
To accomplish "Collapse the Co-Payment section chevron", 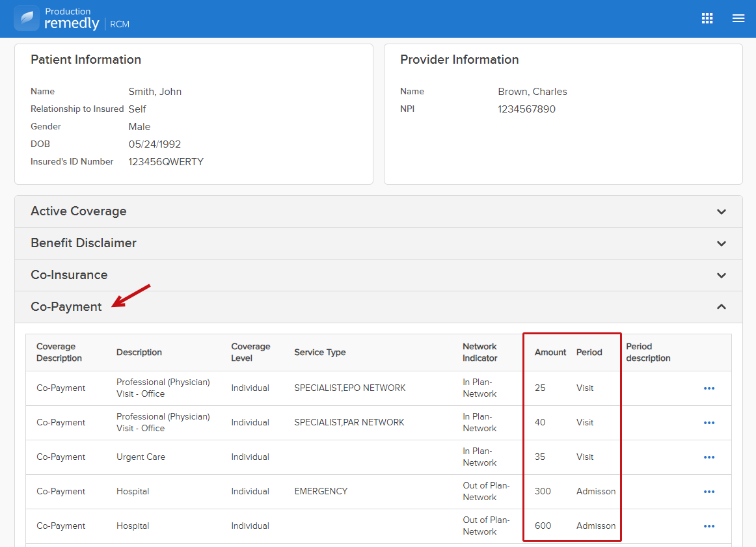I will coord(722,307).
